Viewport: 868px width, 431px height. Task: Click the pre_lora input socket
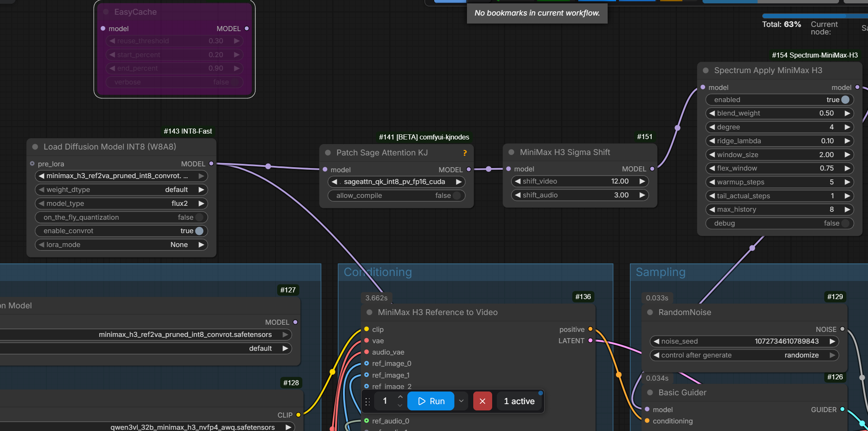click(x=32, y=163)
